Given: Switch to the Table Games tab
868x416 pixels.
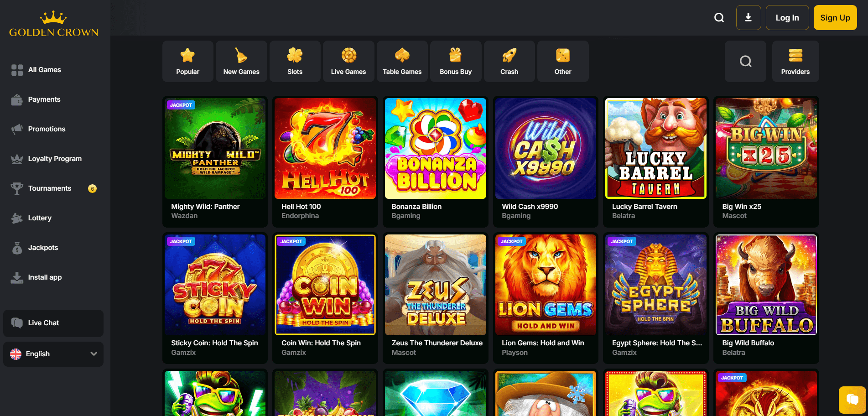Looking at the screenshot, I should point(402,61).
